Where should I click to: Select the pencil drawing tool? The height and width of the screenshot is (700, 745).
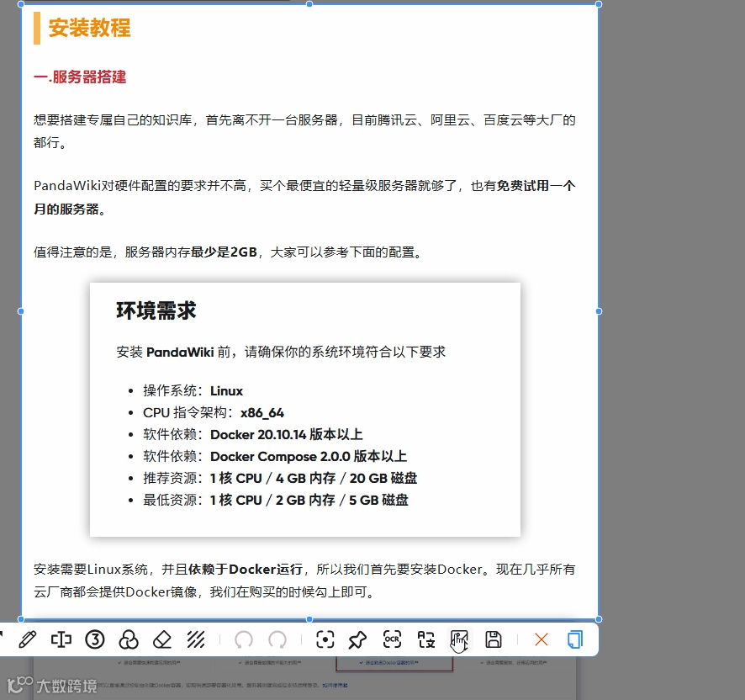tap(28, 639)
